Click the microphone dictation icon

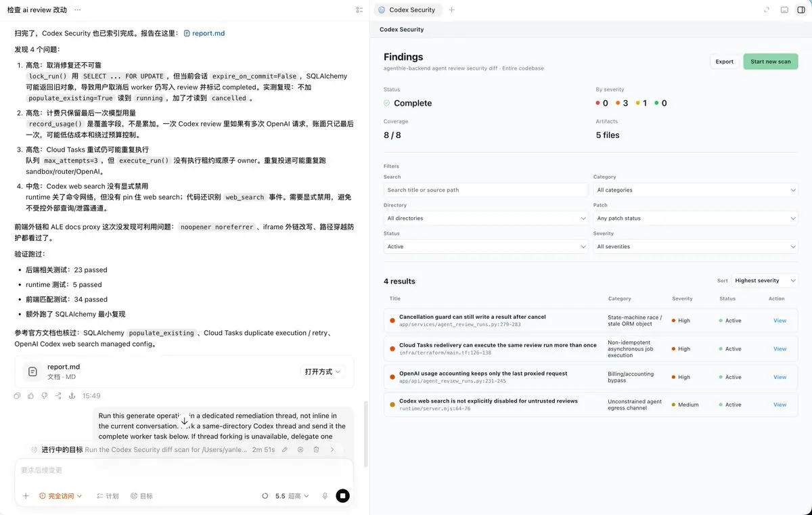[x=325, y=496]
